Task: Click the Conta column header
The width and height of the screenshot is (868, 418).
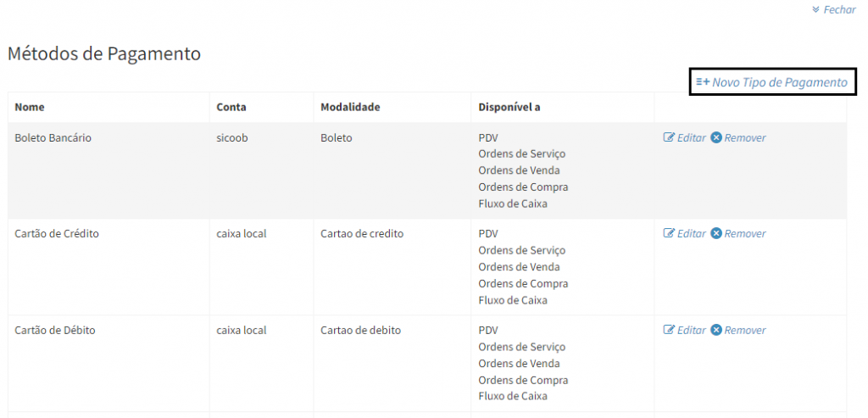Action: [231, 107]
